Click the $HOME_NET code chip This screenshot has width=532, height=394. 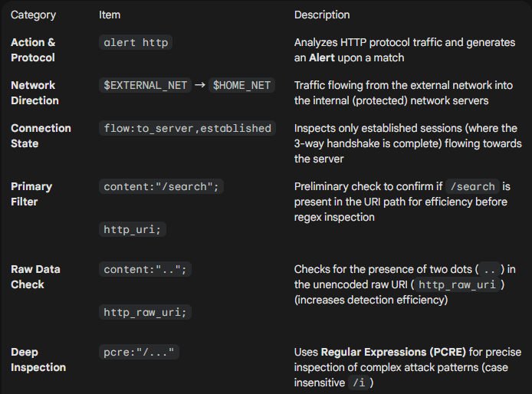coord(241,86)
